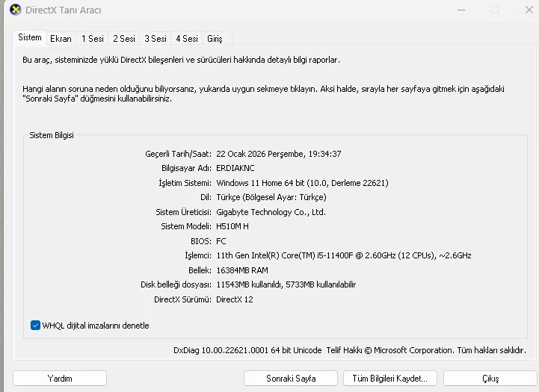Toggle WHQL dijital imzalarını denetle checkbox

pos(35,325)
